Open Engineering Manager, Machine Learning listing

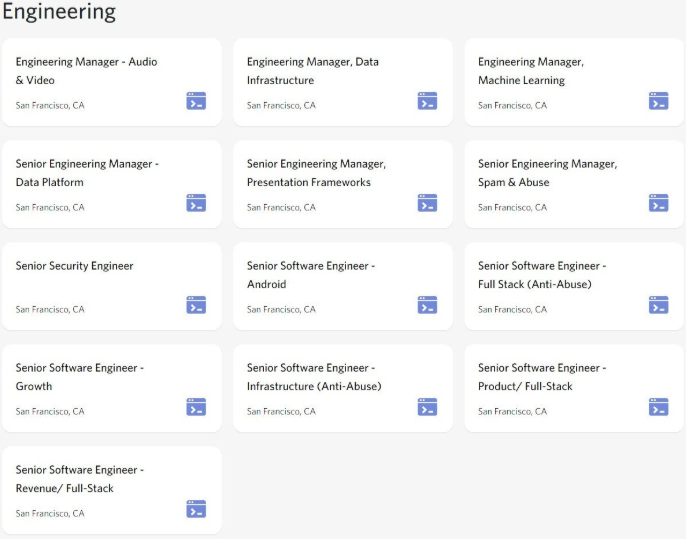tap(531, 71)
